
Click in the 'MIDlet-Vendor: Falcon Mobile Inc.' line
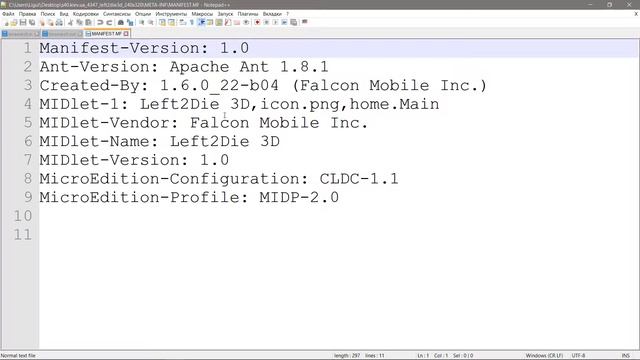(204, 122)
